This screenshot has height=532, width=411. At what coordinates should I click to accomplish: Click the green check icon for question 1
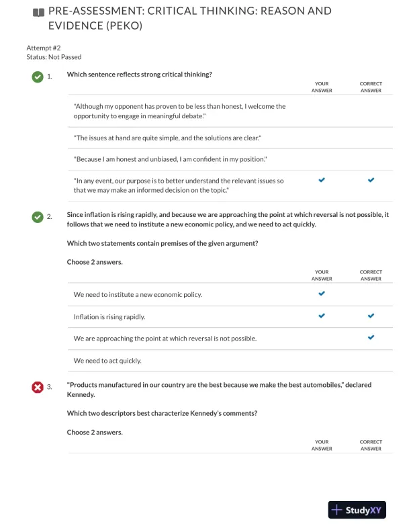pyautogui.click(x=38, y=77)
